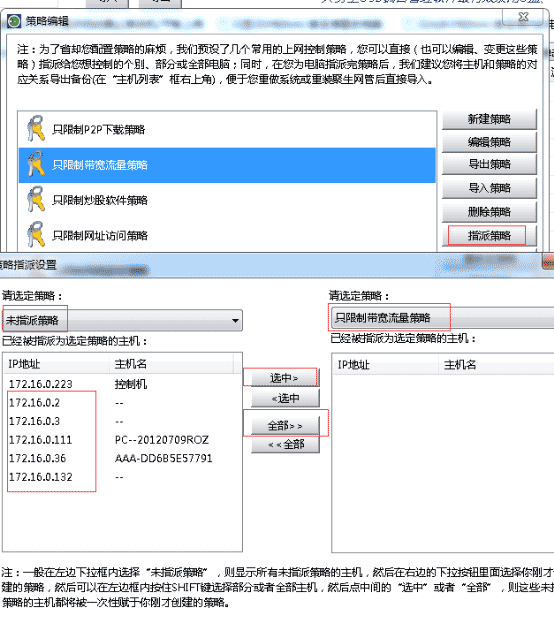Click the key icon of 只限制带宽流量策略
The width and height of the screenshot is (554, 623).
click(36, 164)
